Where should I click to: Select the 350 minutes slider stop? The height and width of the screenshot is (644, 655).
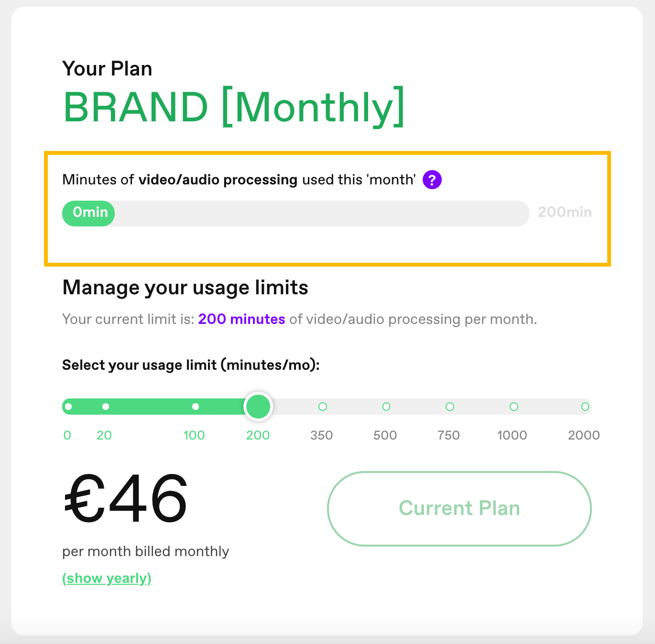323,407
